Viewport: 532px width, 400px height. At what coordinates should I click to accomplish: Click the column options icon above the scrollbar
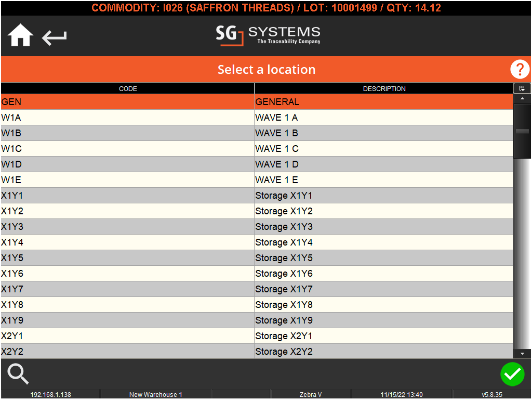coord(522,88)
